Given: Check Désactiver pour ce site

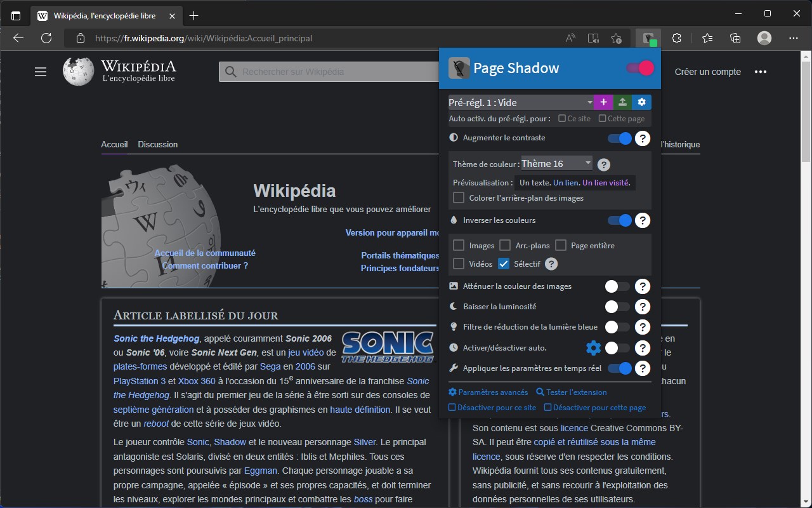Looking at the screenshot, I should point(452,408).
